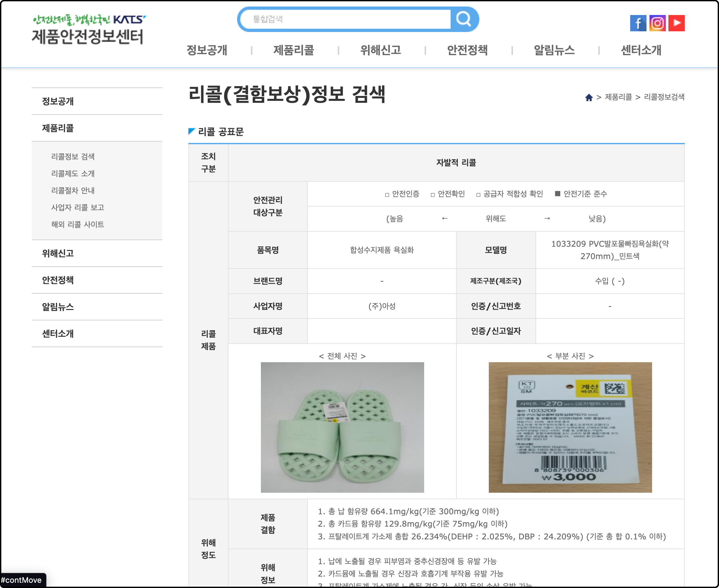Click the lead content line 664.1mg/kg
The image size is (719, 588).
point(408,511)
